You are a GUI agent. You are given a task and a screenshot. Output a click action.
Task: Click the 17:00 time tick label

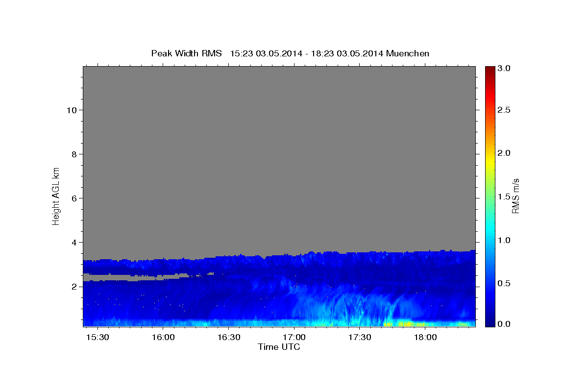294,338
